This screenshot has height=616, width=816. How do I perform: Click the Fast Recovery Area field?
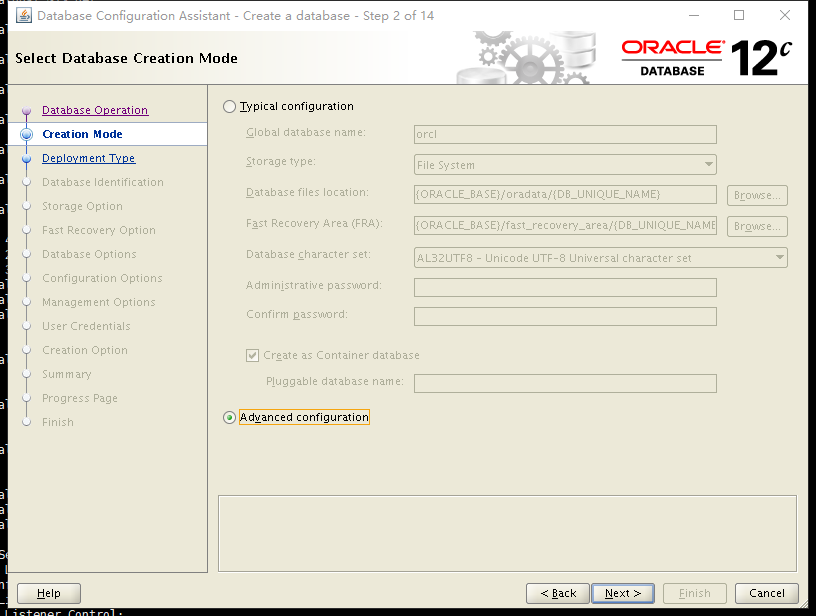[565, 225]
